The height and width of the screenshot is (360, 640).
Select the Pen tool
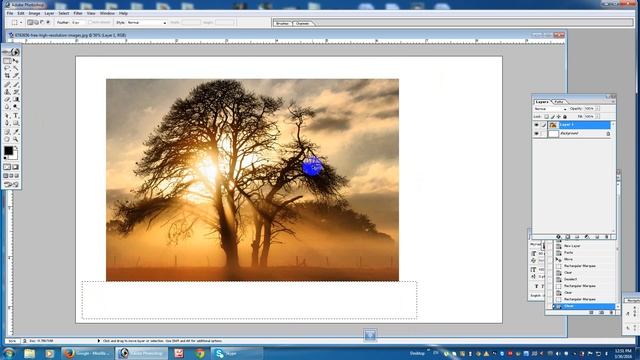tap(7, 123)
